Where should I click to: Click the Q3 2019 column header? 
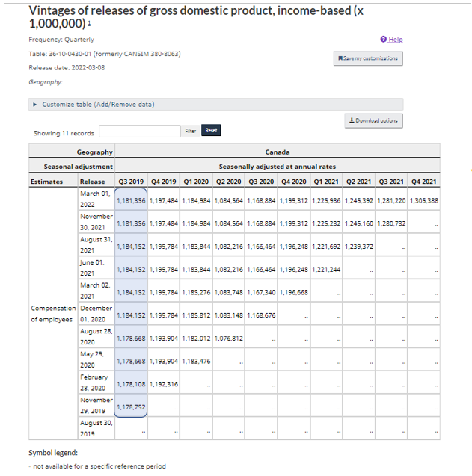pyautogui.click(x=131, y=181)
